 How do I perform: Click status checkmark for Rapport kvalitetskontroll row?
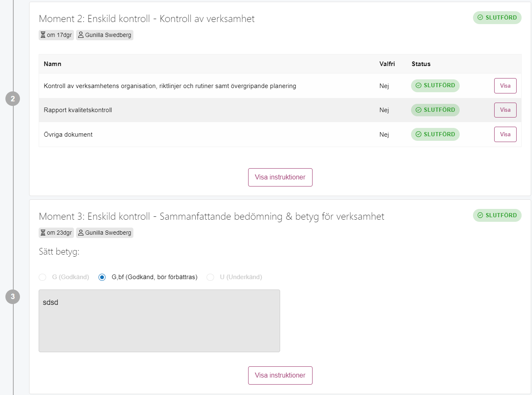(419, 110)
